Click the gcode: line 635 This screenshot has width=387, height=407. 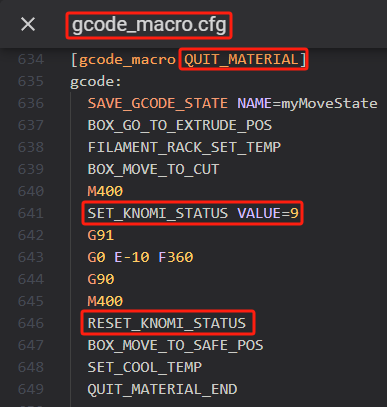pyautogui.click(x=96, y=81)
